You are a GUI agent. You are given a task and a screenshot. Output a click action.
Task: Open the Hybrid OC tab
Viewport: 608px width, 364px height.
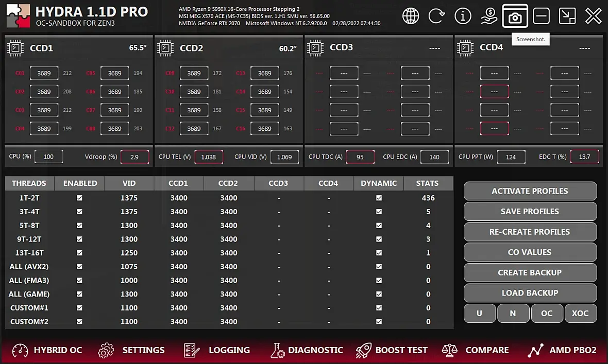pos(47,350)
